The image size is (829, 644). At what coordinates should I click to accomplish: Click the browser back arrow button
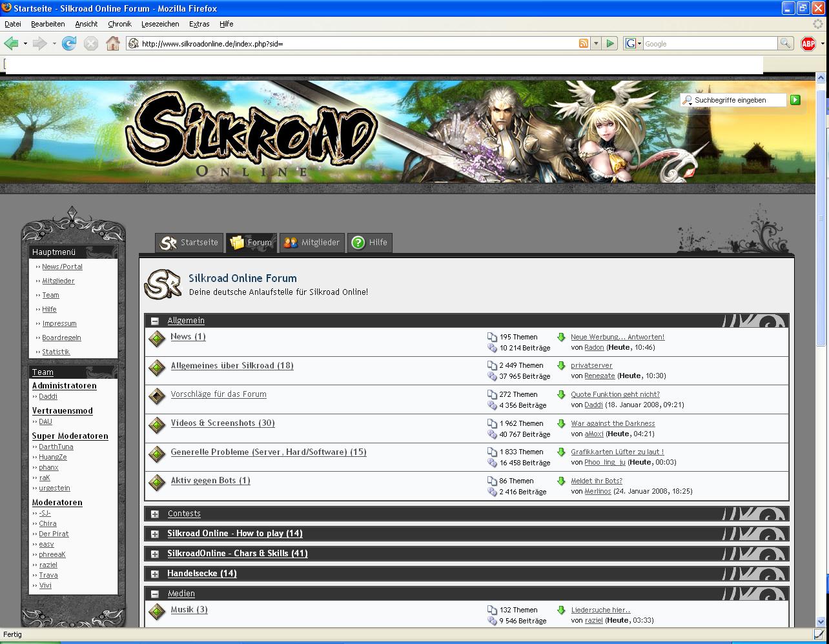click(11, 43)
